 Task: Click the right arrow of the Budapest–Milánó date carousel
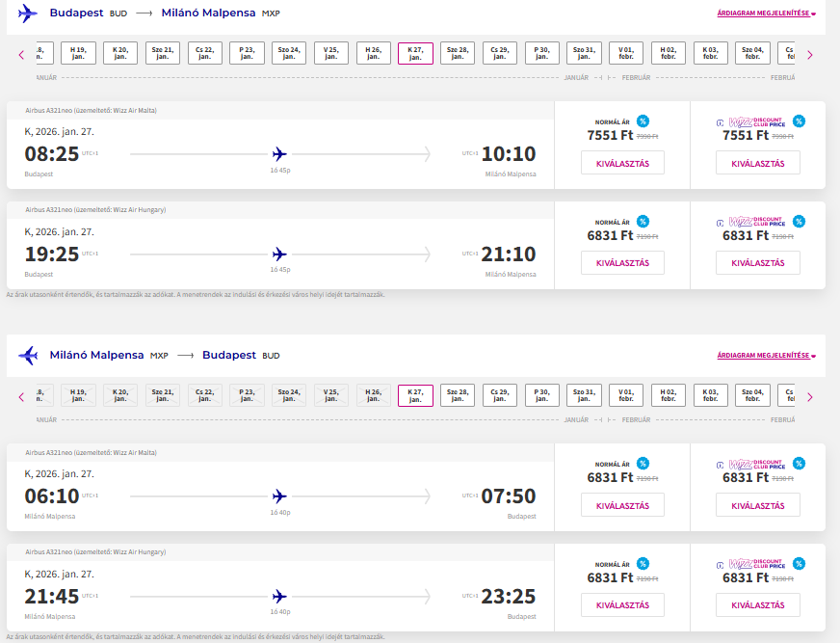(x=809, y=54)
